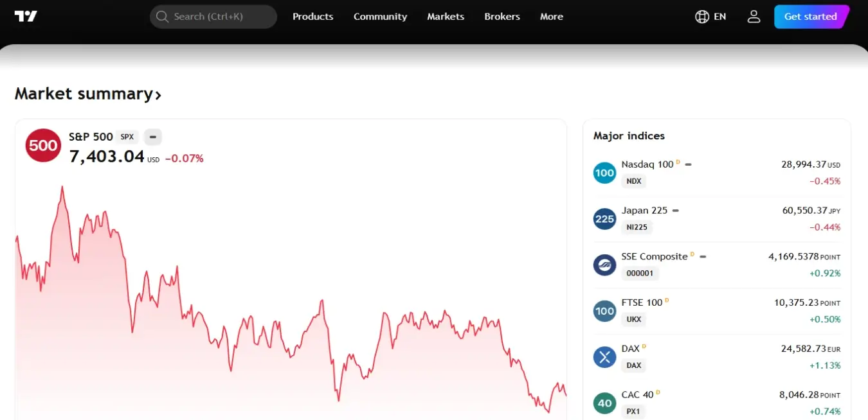Click the +0.92% SSE change
Image resolution: width=868 pixels, height=420 pixels.
pos(825,274)
